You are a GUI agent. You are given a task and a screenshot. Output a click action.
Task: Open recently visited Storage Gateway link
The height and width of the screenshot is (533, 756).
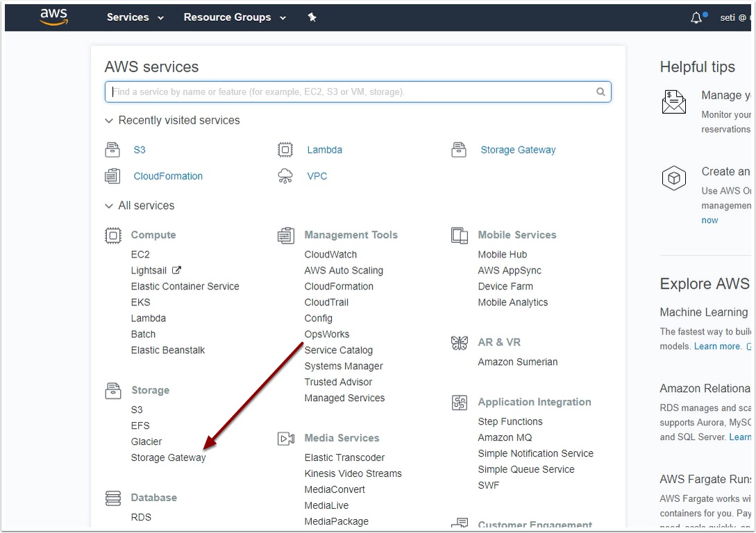click(x=518, y=150)
